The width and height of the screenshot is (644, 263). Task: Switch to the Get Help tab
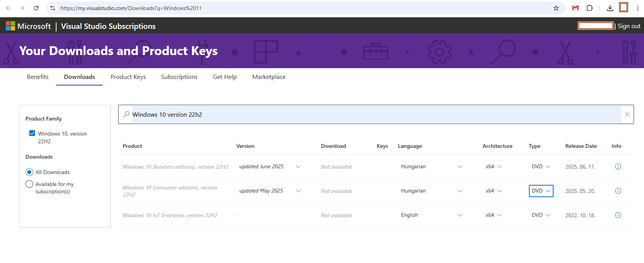click(x=225, y=77)
